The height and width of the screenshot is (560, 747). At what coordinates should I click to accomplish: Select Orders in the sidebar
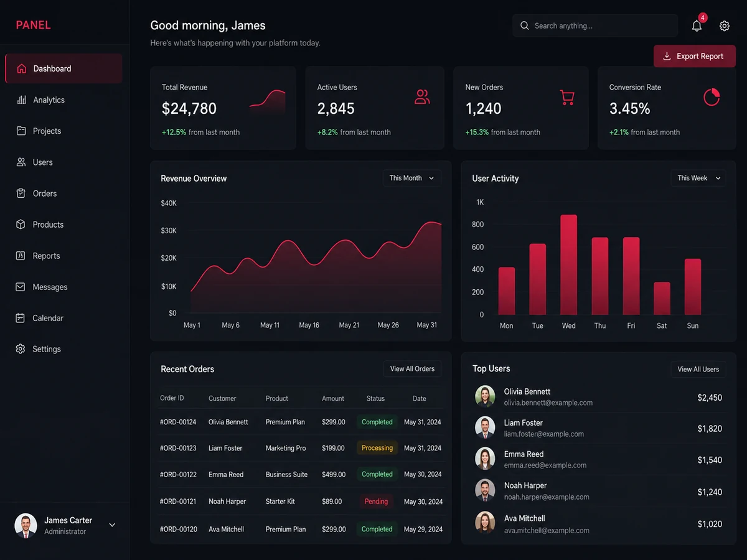(x=63, y=193)
